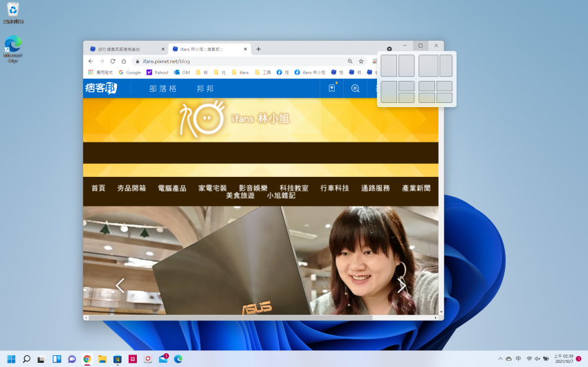The height and width of the screenshot is (367, 588).
Task: Expand the 社 bookmark folder
Action: 220,73
